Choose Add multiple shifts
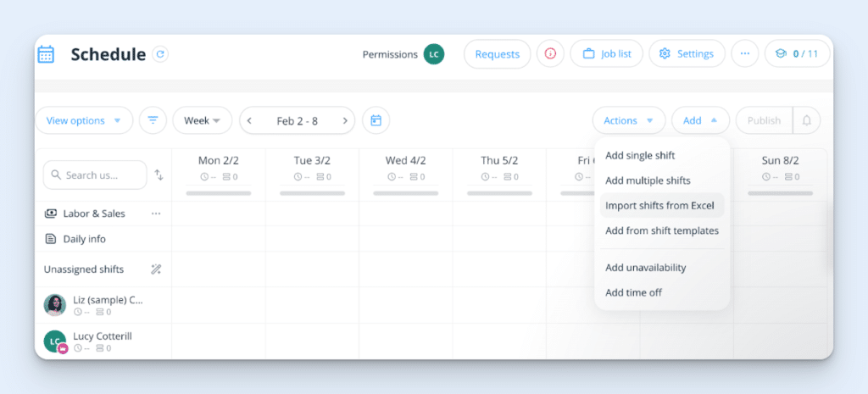 click(661, 180)
